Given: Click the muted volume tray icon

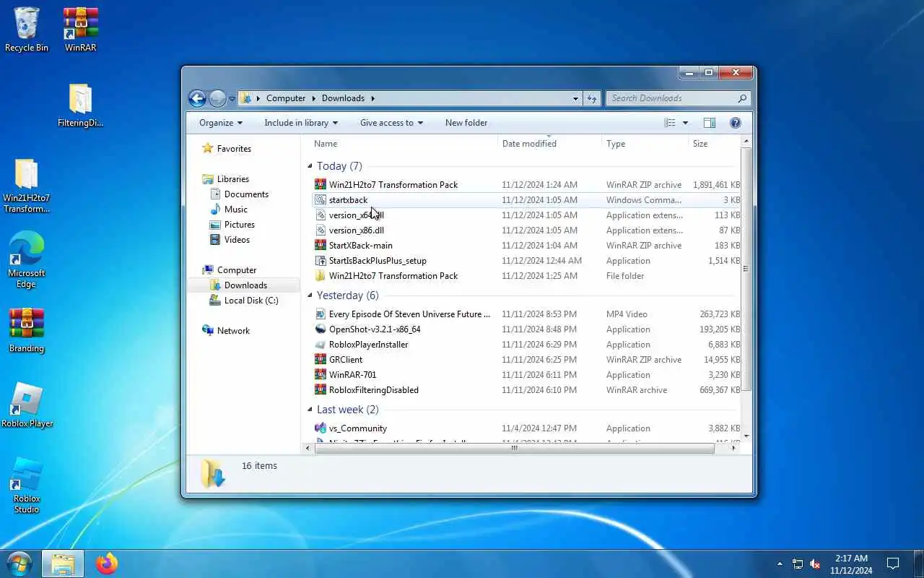Looking at the screenshot, I should point(816,564).
